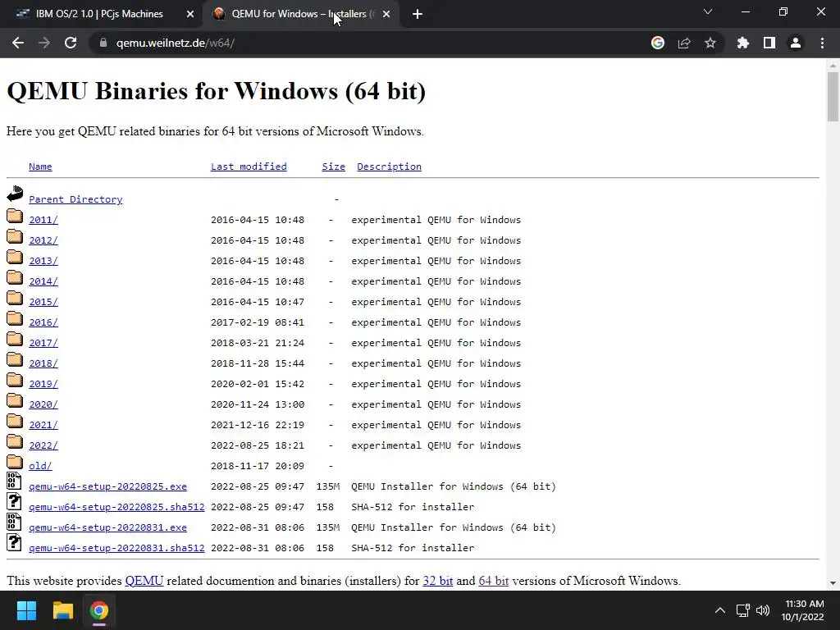Show hidden system tray icons

[720, 610]
